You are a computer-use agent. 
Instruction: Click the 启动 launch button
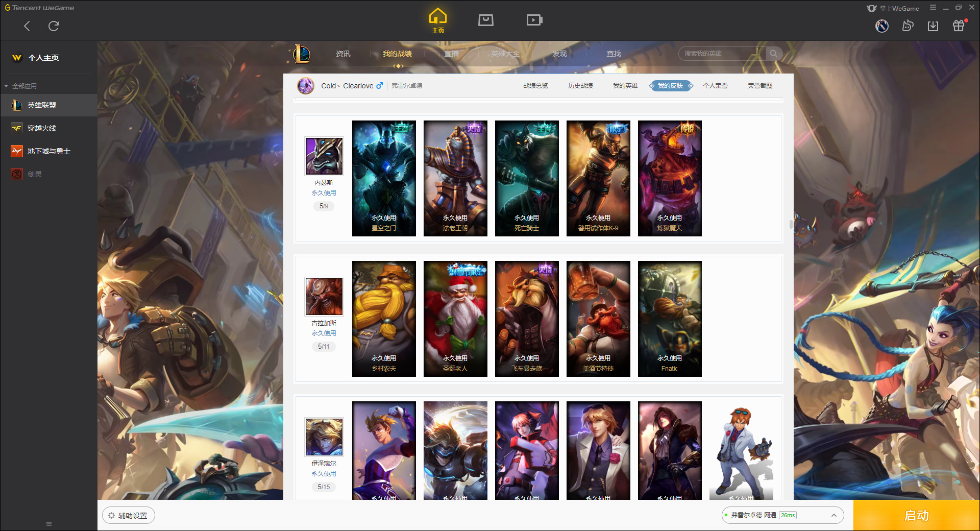tap(917, 516)
